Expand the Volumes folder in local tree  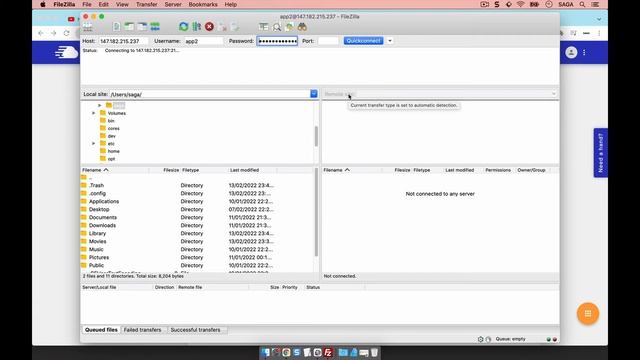pos(93,113)
